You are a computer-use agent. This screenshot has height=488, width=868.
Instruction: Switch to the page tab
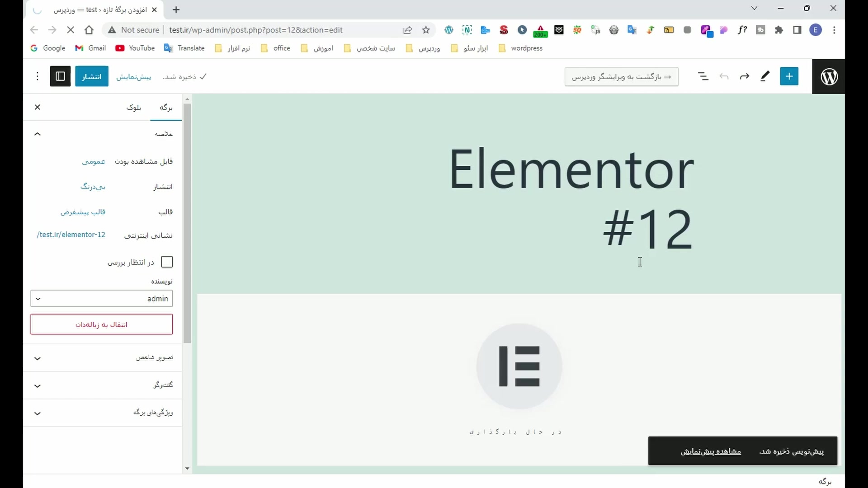tap(166, 108)
